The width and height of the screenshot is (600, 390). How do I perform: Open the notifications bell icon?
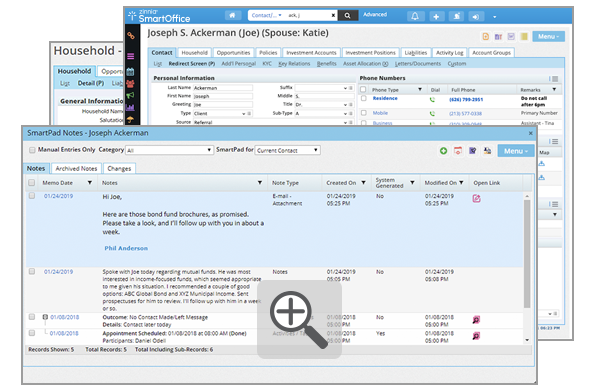click(415, 16)
